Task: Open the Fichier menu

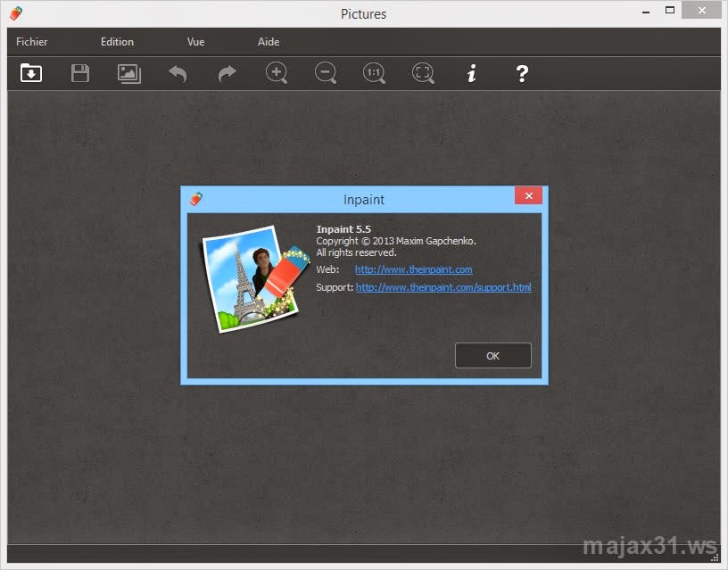Action: pyautogui.click(x=31, y=42)
